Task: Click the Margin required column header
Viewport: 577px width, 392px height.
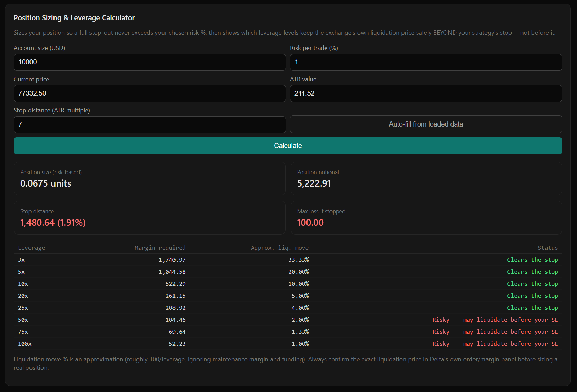Action: coord(160,248)
